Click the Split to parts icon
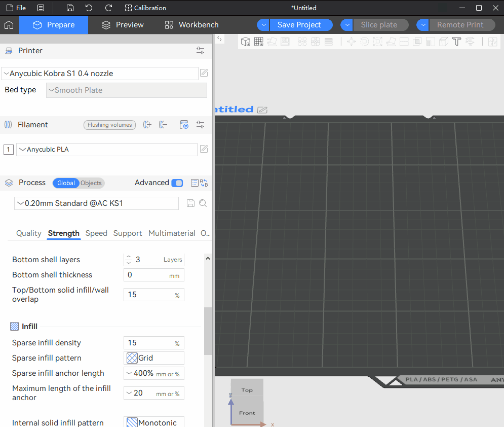This screenshot has width=504, height=427. click(x=316, y=42)
